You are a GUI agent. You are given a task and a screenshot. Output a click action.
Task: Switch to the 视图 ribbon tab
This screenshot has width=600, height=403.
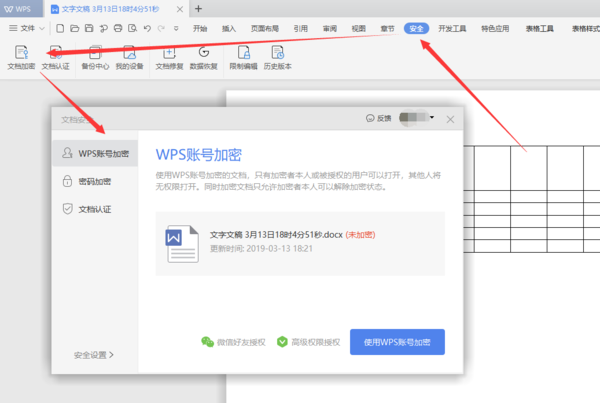coord(359,29)
